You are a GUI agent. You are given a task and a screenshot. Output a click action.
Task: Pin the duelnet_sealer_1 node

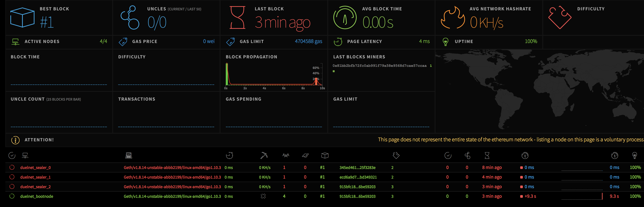(12, 177)
